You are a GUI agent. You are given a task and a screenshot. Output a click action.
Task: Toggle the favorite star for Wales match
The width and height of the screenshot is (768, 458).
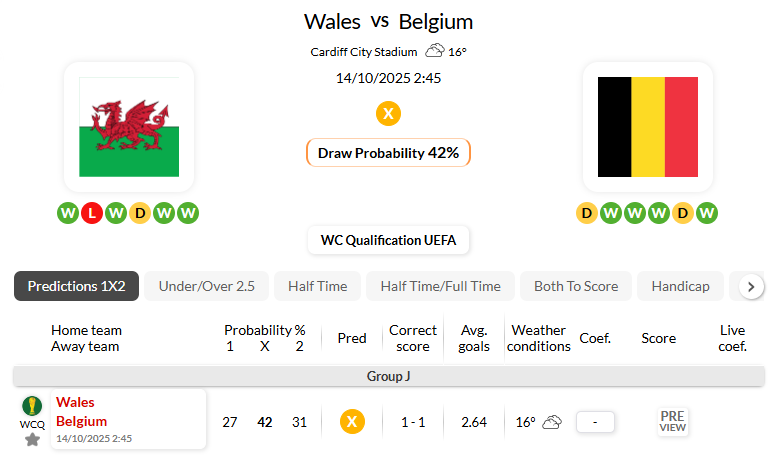tap(32, 440)
